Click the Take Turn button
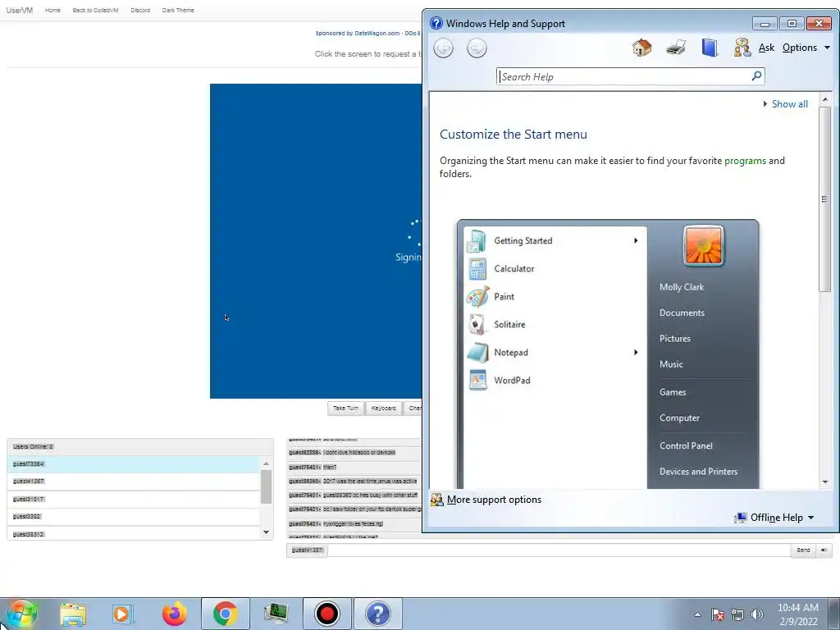 click(345, 409)
